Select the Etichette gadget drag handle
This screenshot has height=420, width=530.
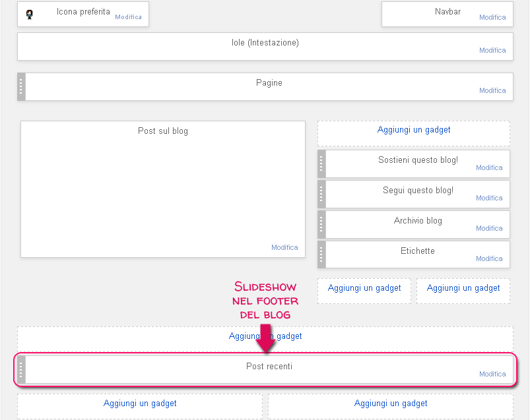pos(321,255)
